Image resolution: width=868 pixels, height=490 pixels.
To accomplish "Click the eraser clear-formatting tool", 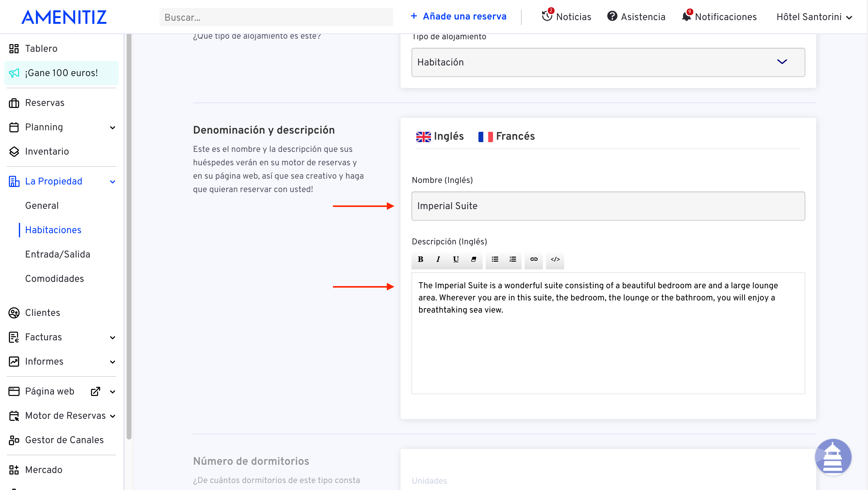I will [x=474, y=259].
